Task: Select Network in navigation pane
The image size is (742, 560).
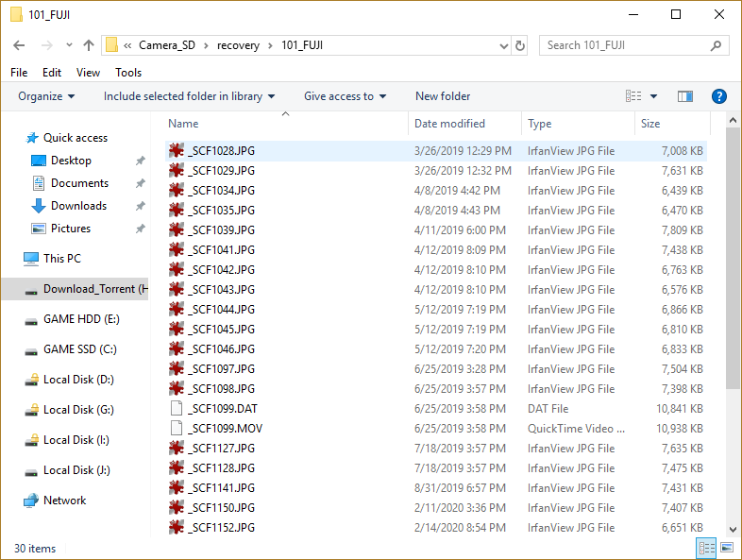Action: [64, 501]
